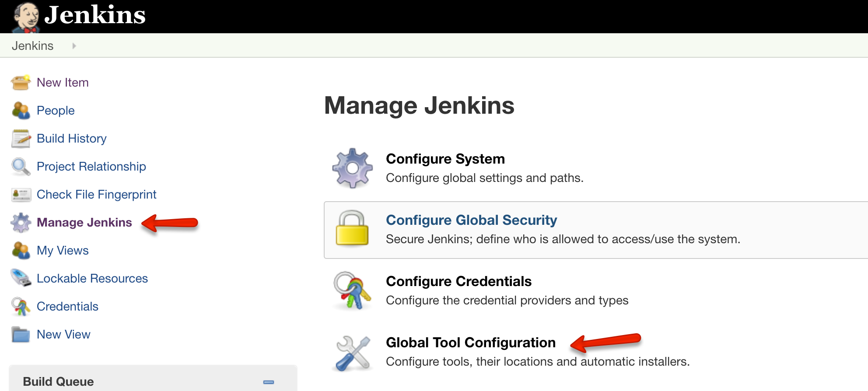Open the Project Relationship link
Image resolution: width=868 pixels, height=391 pixels.
(x=91, y=167)
